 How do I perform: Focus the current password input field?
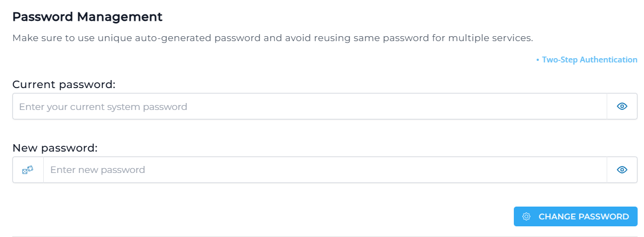pos(310,106)
